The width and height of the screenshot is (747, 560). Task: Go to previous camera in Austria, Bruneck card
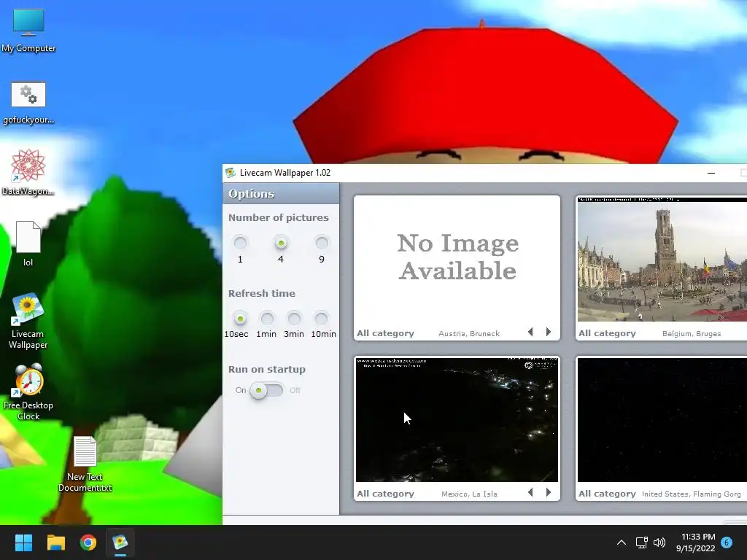[530, 332]
